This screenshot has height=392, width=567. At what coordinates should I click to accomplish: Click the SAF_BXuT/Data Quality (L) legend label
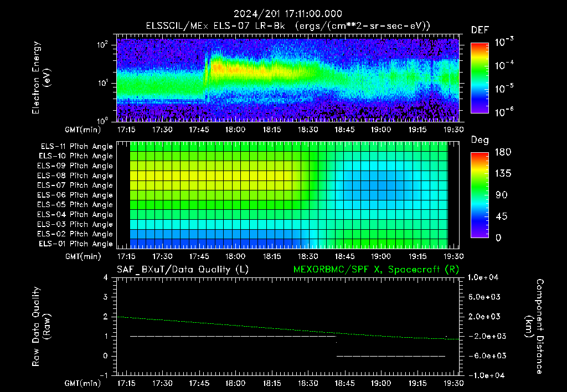(x=183, y=270)
